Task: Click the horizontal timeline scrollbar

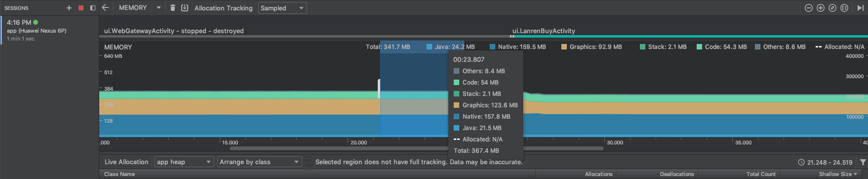Action: click(x=417, y=148)
